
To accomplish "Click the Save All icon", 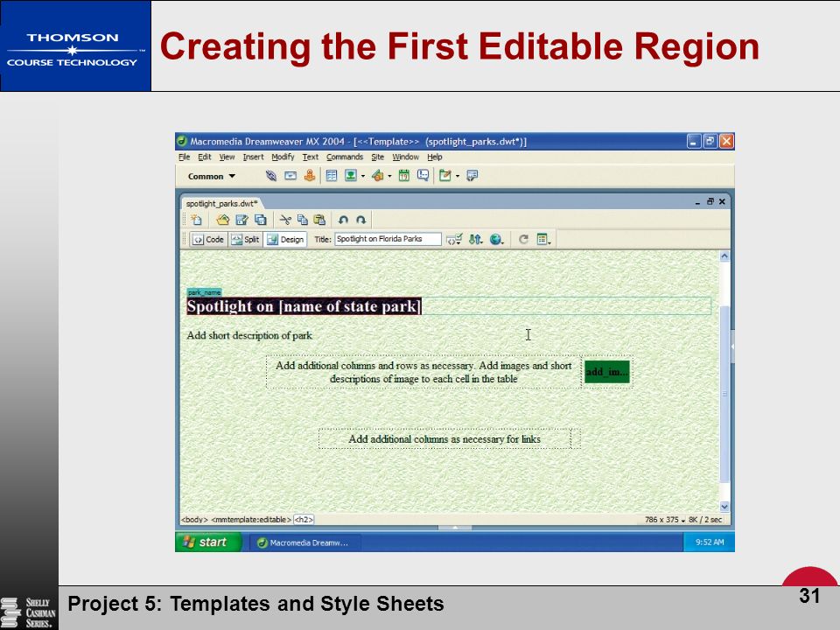I will [261, 220].
